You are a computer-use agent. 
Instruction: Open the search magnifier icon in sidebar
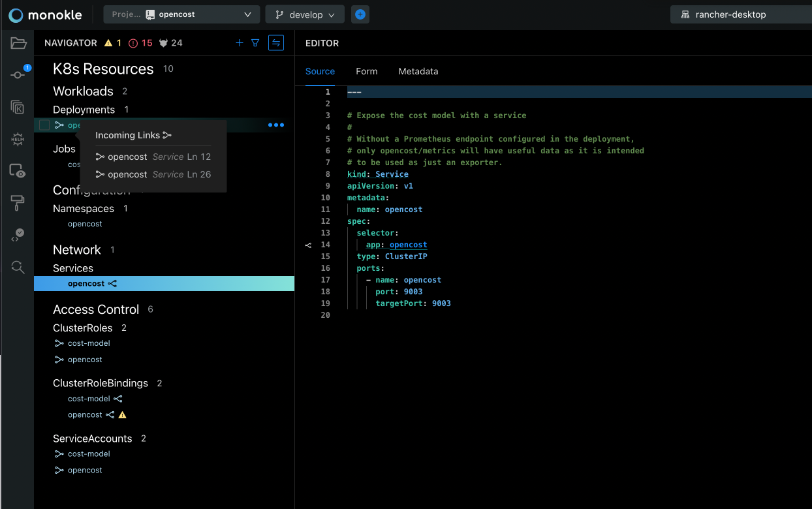click(x=18, y=266)
